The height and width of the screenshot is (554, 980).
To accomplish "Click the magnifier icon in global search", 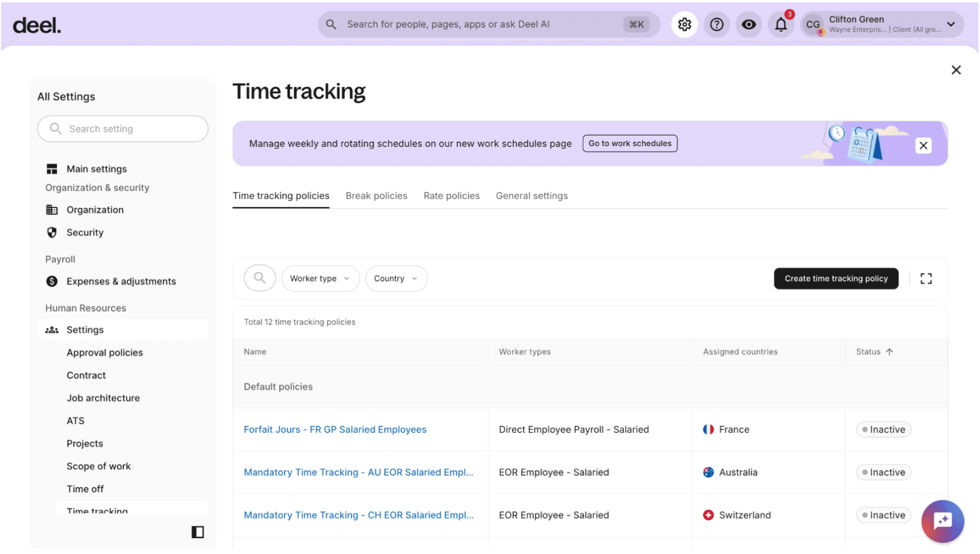I will click(x=331, y=24).
